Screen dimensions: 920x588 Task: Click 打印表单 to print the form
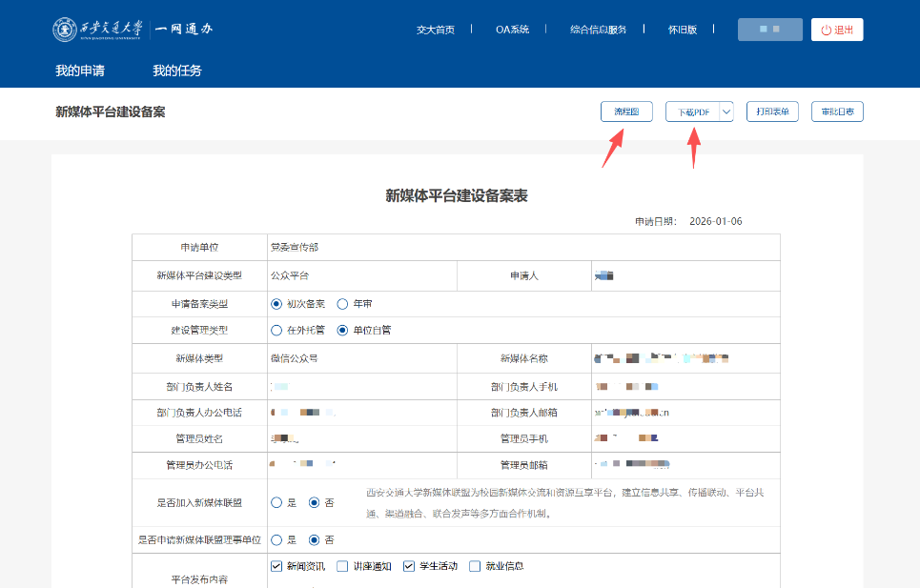tap(771, 112)
